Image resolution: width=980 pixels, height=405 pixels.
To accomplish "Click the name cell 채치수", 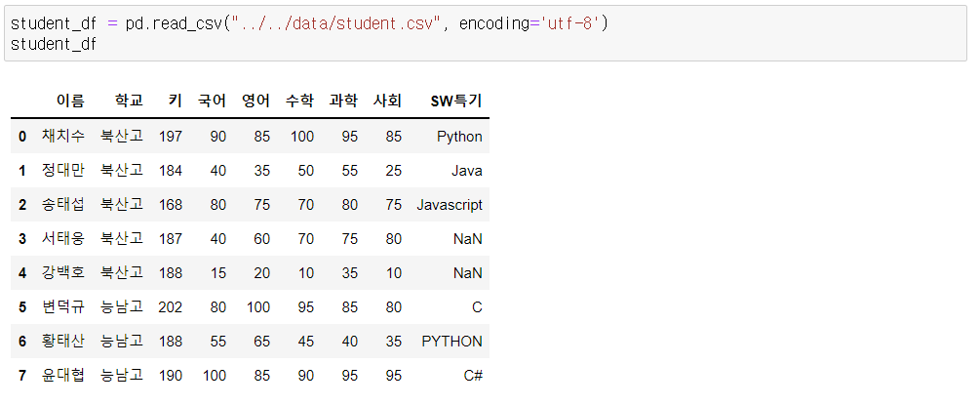I will 63,136.
